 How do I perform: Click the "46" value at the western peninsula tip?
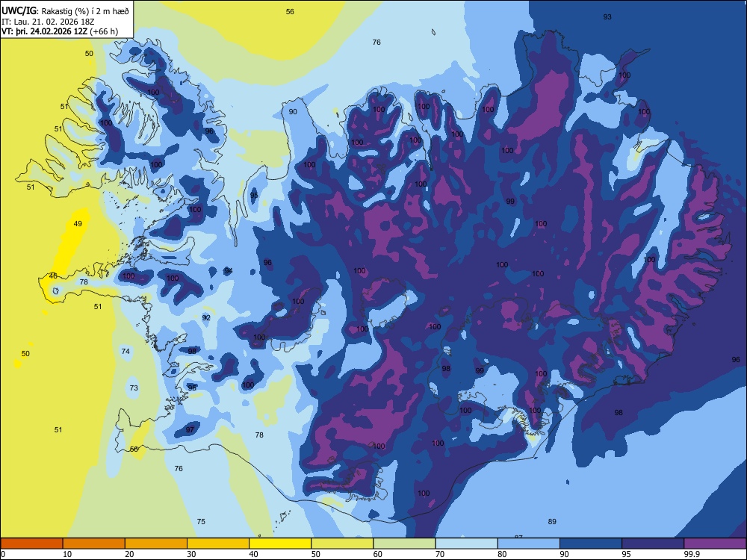(53, 276)
